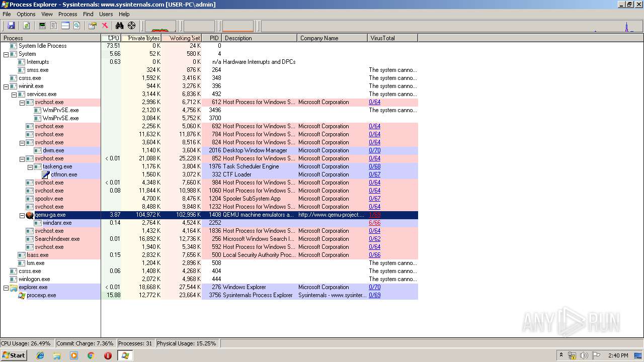The width and height of the screenshot is (644, 362).
Task: Click the CPU usage mini graph
Action: point(160,26)
